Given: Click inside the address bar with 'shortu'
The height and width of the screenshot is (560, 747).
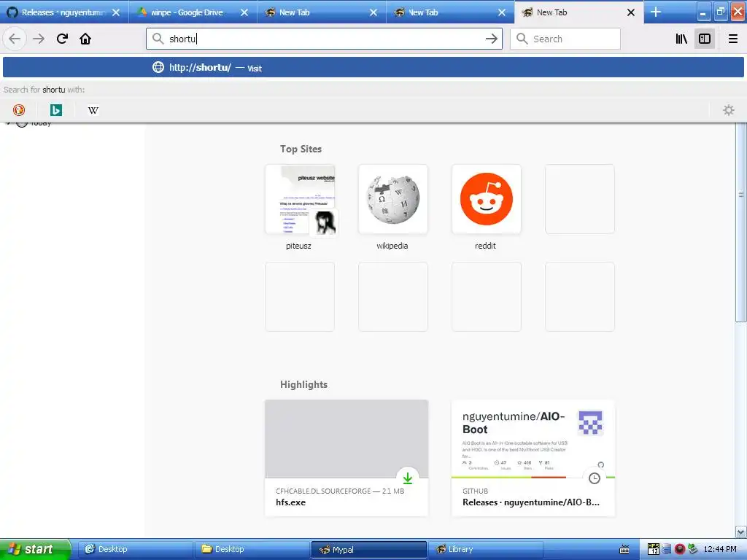Looking at the screenshot, I should [x=324, y=39].
